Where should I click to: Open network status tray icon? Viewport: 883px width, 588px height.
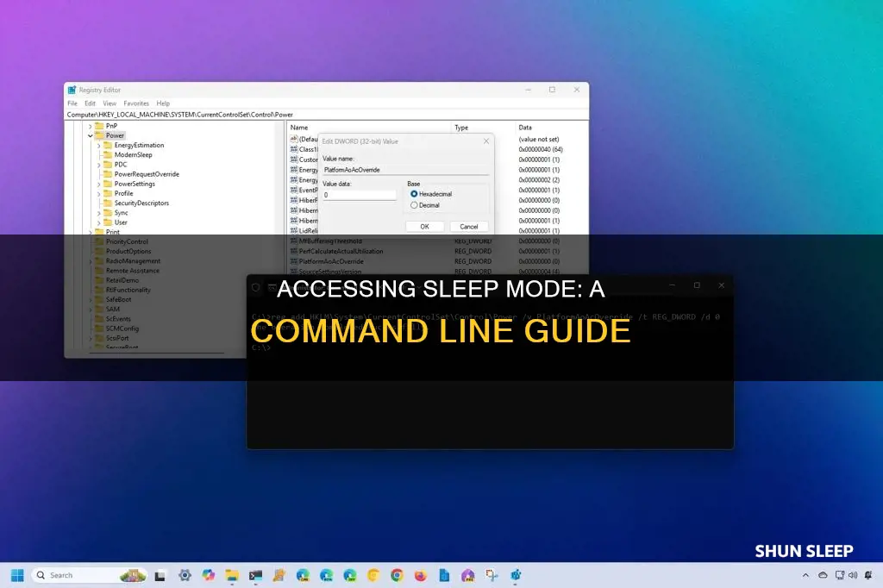(x=840, y=575)
